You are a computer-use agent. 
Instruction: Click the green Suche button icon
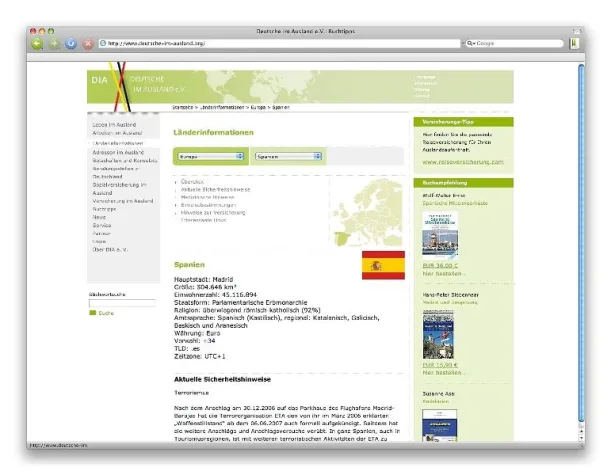pyautogui.click(x=92, y=313)
